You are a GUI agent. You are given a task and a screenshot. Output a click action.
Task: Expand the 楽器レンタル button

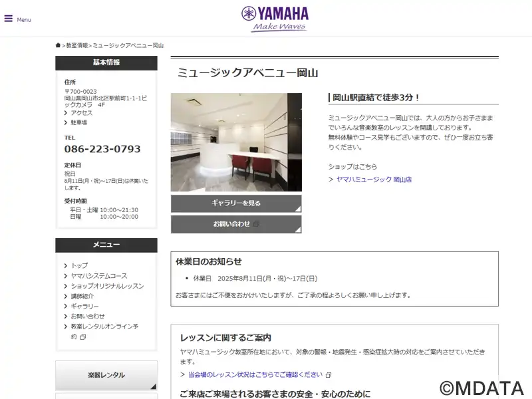[106, 375]
